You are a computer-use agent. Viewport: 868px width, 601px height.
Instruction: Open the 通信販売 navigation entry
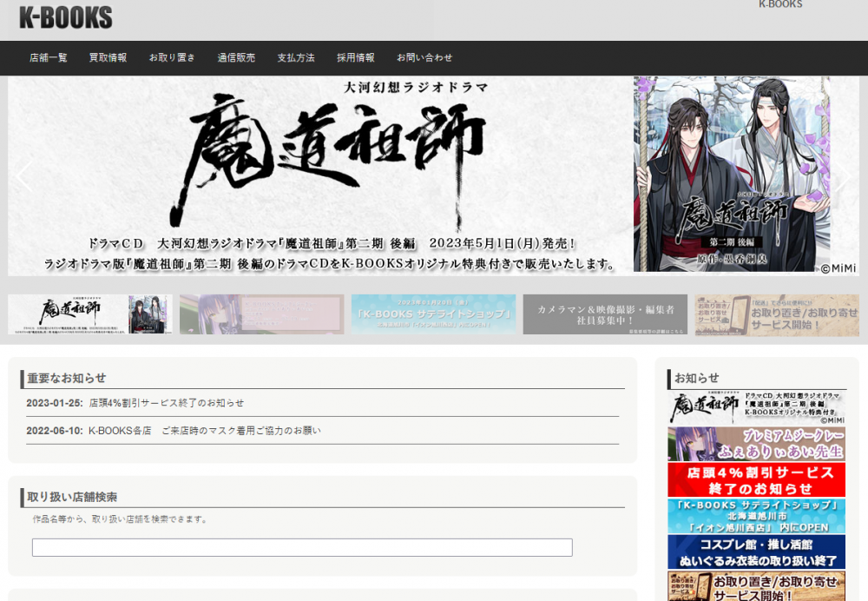click(x=235, y=57)
